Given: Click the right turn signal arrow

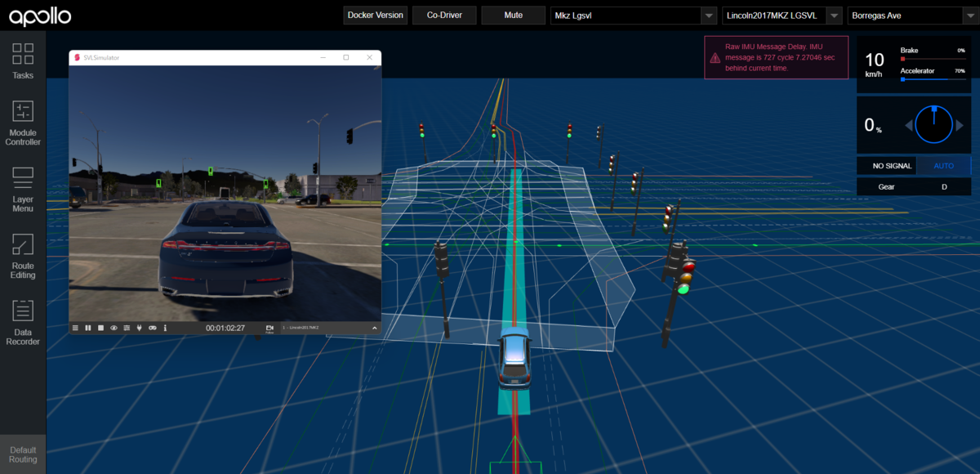Looking at the screenshot, I should [x=960, y=125].
